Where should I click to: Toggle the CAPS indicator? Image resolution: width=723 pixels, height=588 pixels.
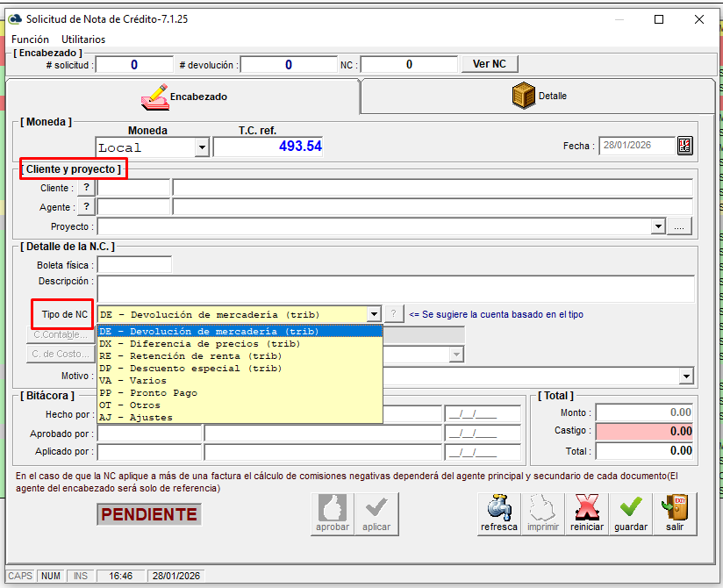(20, 575)
